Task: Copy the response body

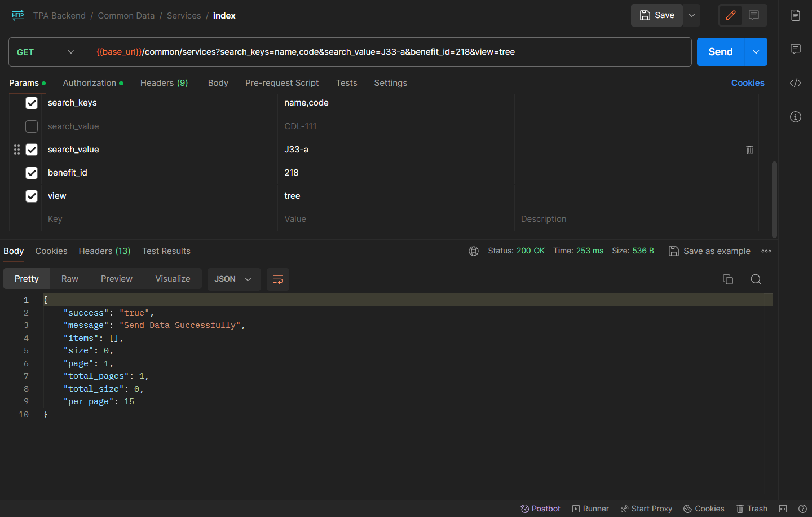Action: 727,279
